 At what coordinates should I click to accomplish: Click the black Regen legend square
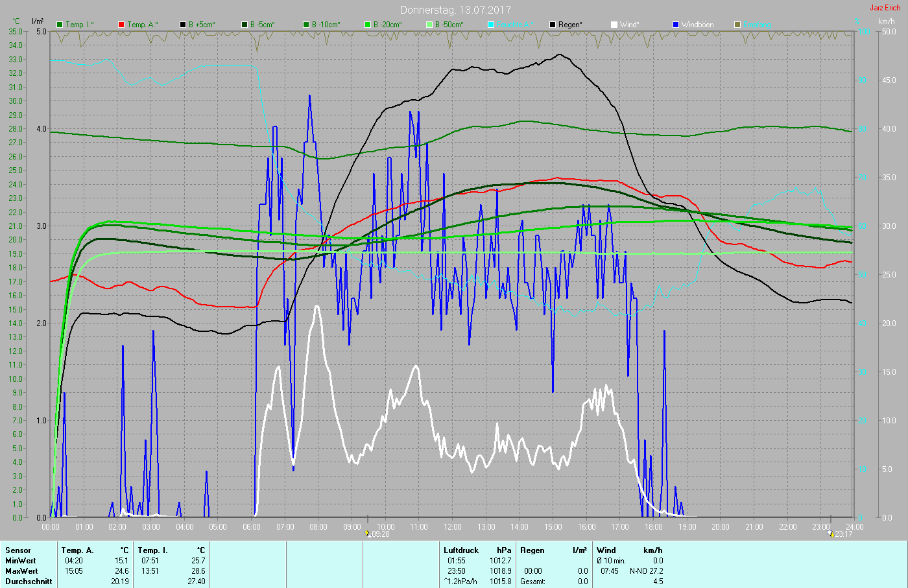pyautogui.click(x=553, y=25)
